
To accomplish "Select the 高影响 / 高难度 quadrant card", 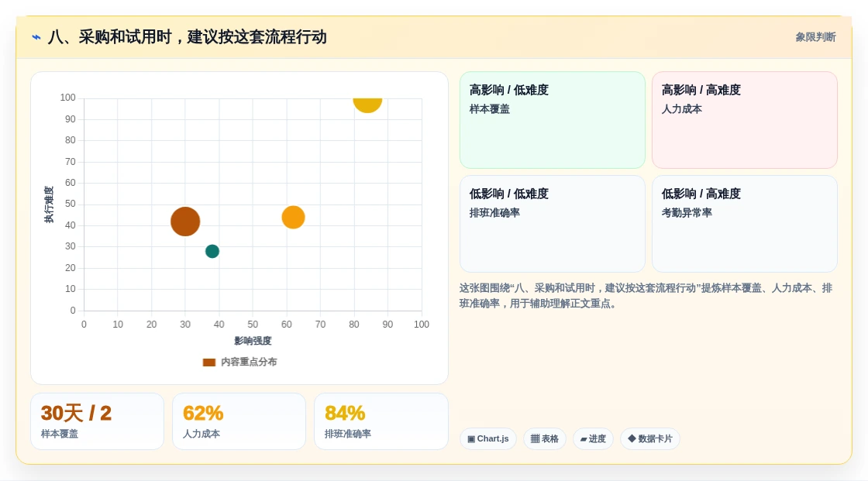I will click(745, 120).
